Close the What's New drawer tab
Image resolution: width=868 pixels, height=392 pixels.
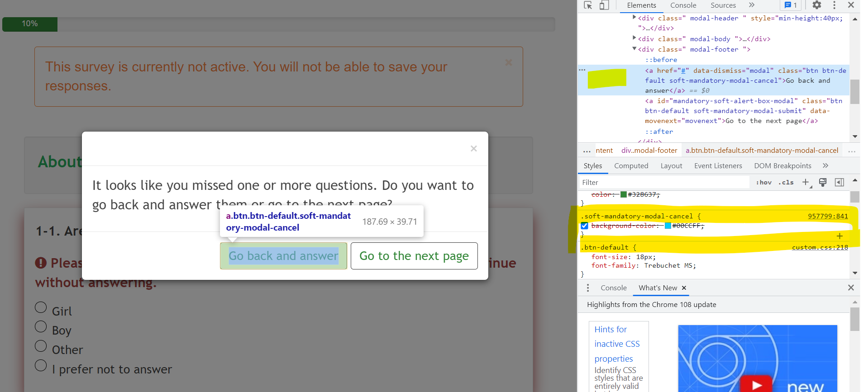pyautogui.click(x=684, y=288)
